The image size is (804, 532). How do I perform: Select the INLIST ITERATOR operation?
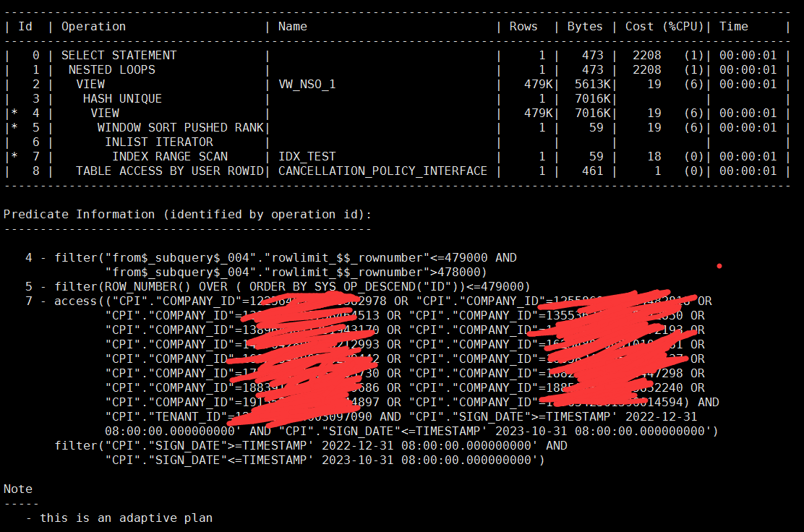(159, 142)
